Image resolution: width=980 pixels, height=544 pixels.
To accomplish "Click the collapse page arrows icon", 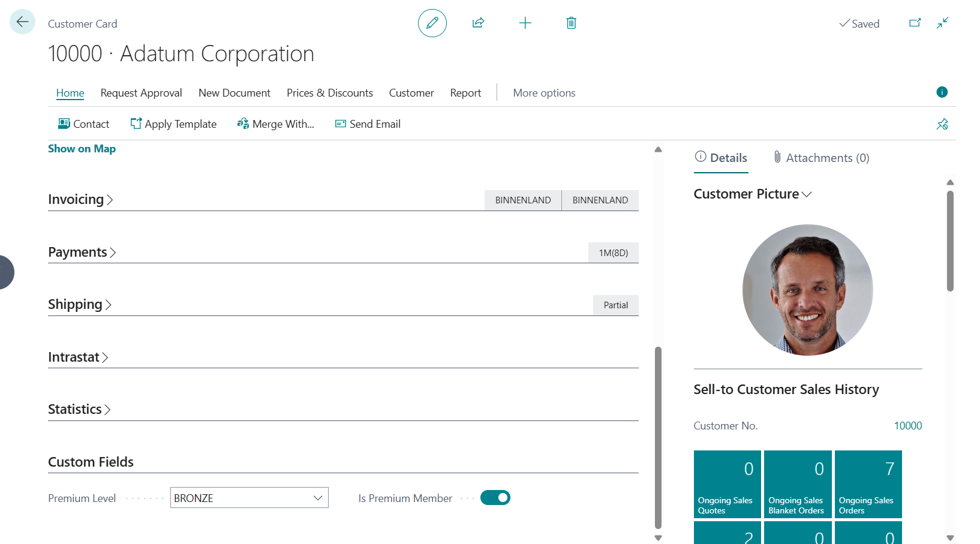I will click(x=943, y=23).
